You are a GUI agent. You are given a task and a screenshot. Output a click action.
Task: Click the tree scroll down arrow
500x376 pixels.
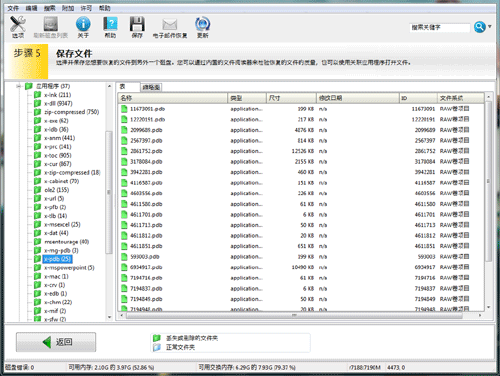[x=109, y=317]
